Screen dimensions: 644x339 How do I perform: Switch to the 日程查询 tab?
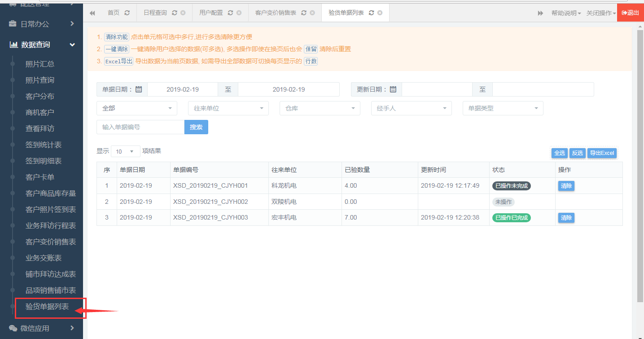[155, 13]
